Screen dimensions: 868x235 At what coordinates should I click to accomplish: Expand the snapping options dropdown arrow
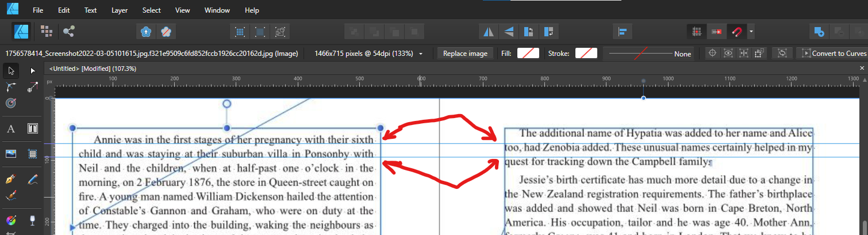(751, 31)
